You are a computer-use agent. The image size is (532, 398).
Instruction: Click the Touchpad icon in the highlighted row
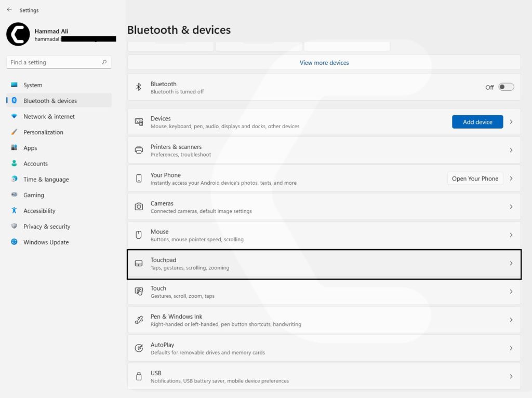click(138, 264)
